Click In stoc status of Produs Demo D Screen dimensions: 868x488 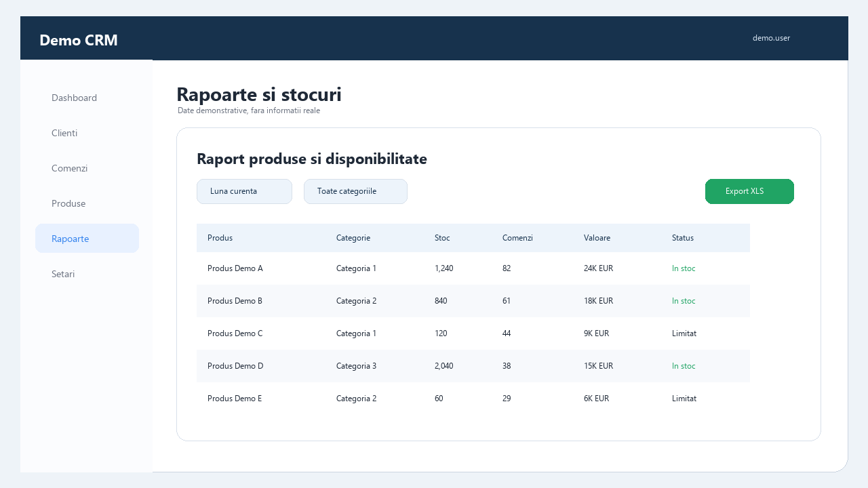pos(684,366)
